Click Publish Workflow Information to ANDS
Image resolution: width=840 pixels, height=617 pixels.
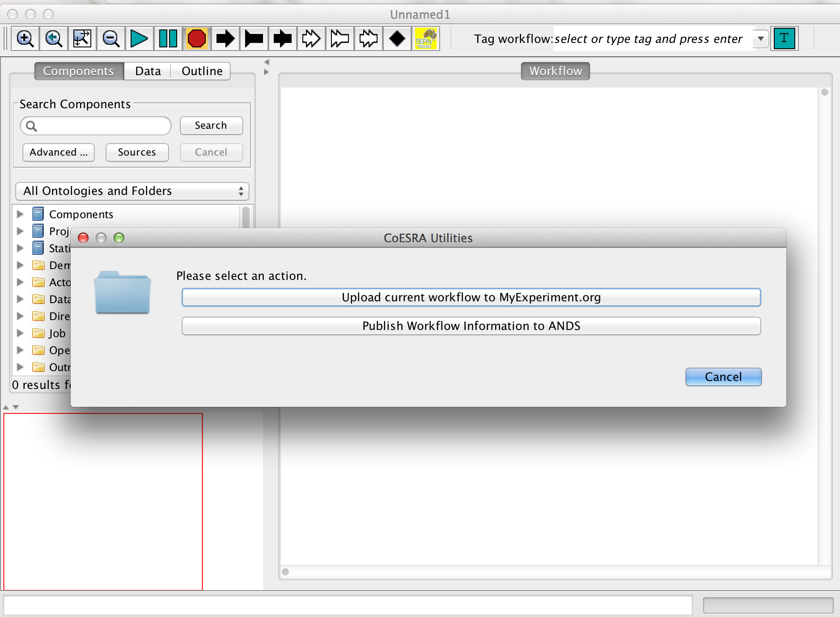471,326
